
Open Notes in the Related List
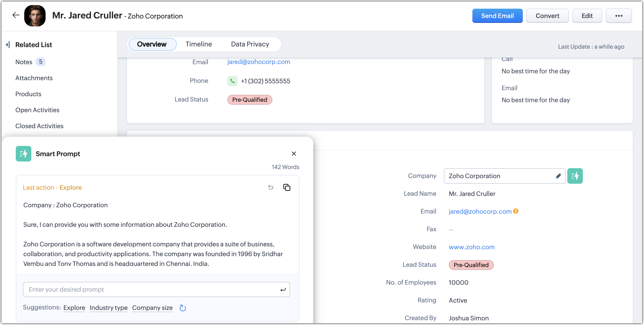(x=24, y=62)
